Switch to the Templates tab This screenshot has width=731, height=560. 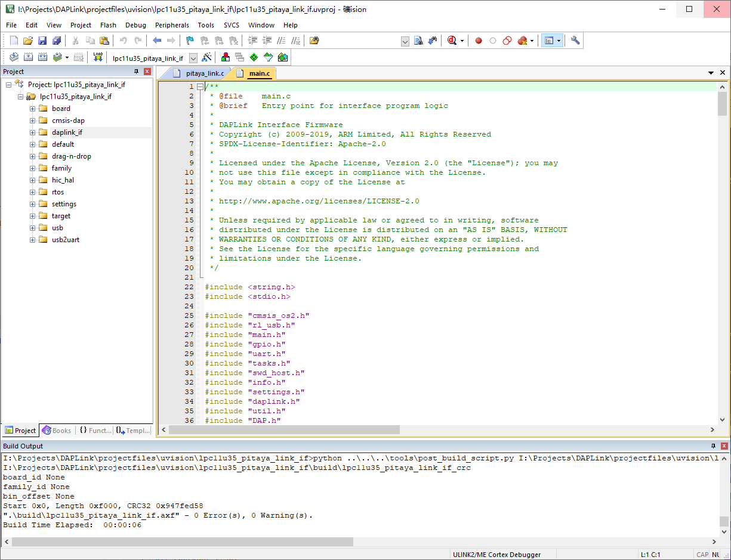(133, 430)
